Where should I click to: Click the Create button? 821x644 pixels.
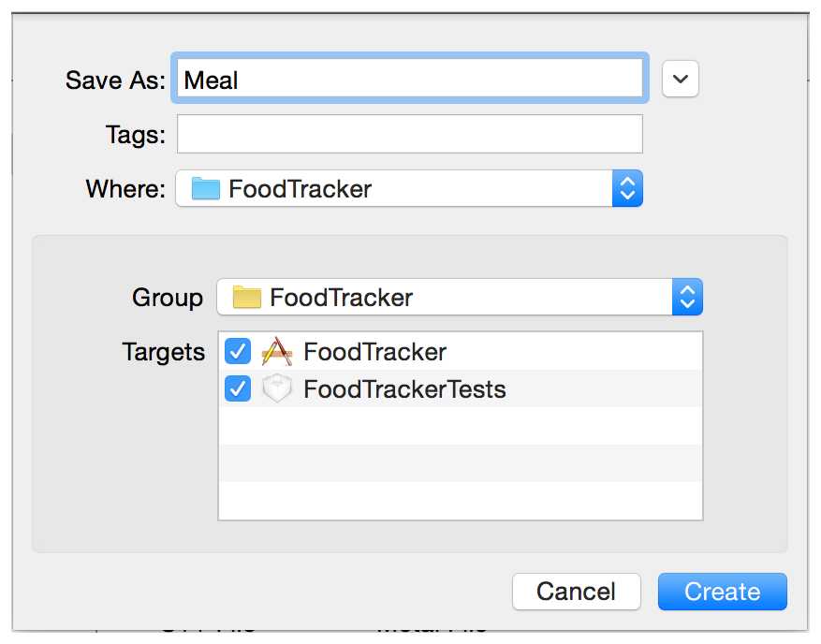tap(723, 592)
